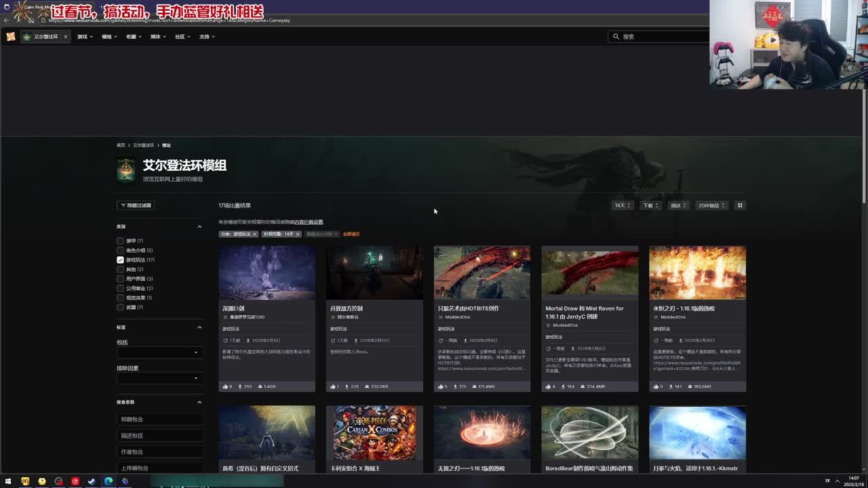
Task: Click the Elden Ring game icon beside title
Action: coord(126,171)
